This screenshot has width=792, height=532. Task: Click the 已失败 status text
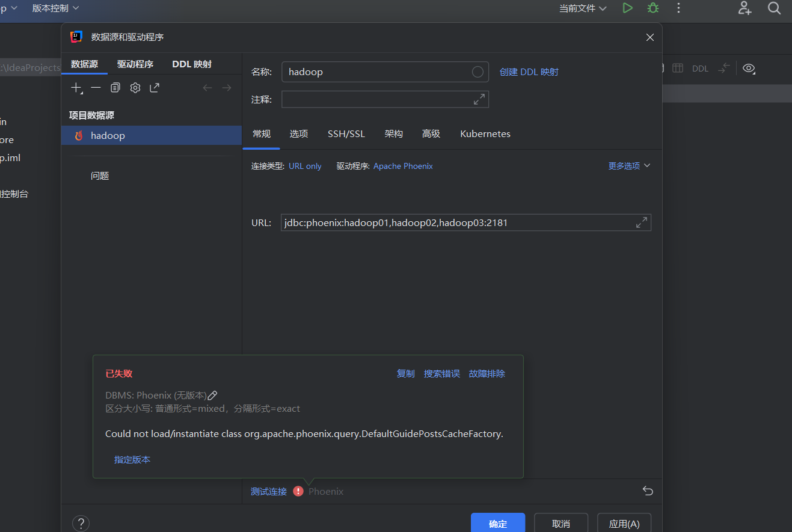point(118,374)
